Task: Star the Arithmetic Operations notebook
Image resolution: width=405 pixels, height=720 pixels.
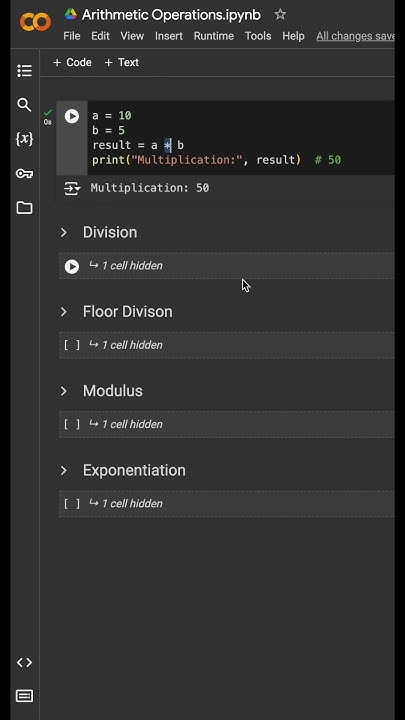Action: (x=280, y=15)
